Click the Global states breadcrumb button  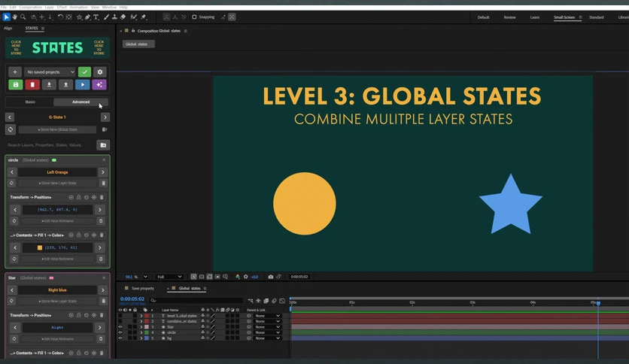tap(138, 44)
